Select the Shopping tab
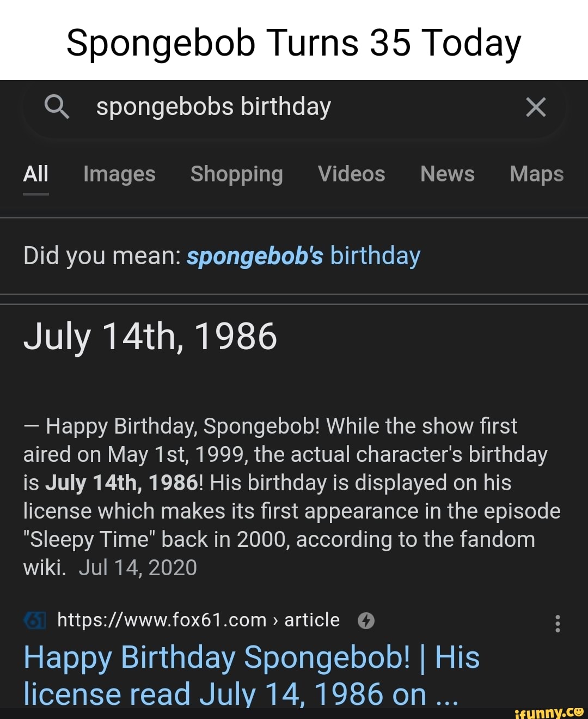The height and width of the screenshot is (719, 588). [x=236, y=174]
